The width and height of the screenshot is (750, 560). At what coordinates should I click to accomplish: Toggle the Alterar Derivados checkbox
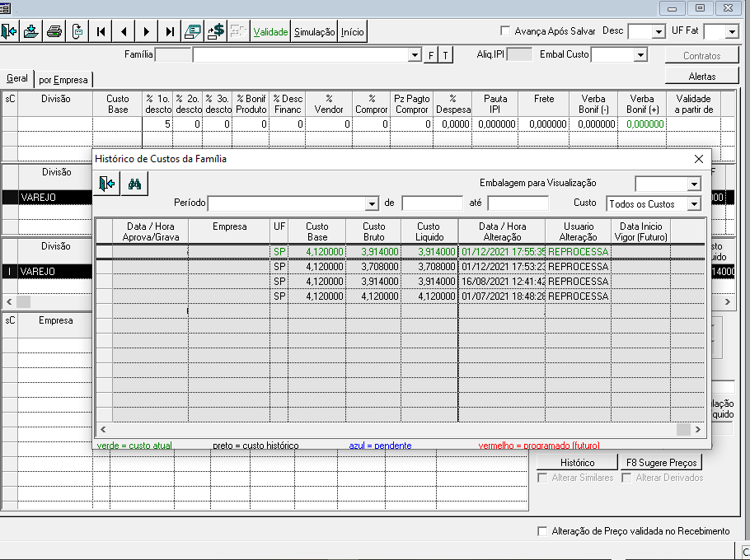point(626,478)
